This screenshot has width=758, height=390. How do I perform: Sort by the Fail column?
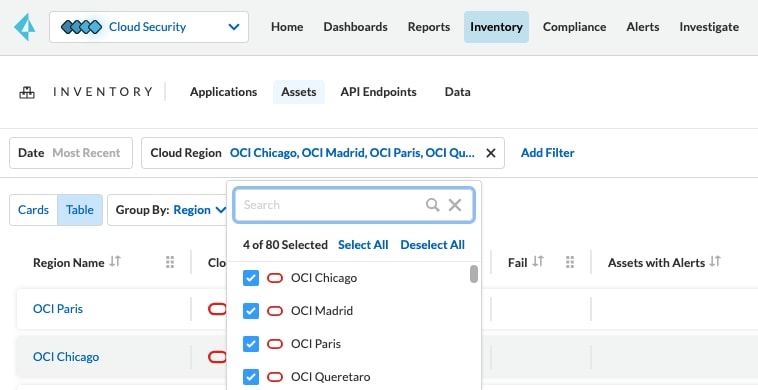click(538, 261)
